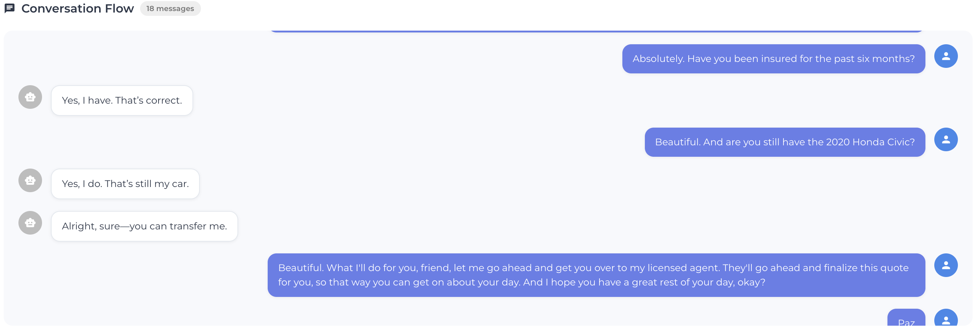Click the "Paz" message bubble
980x329 pixels.
[x=906, y=320]
